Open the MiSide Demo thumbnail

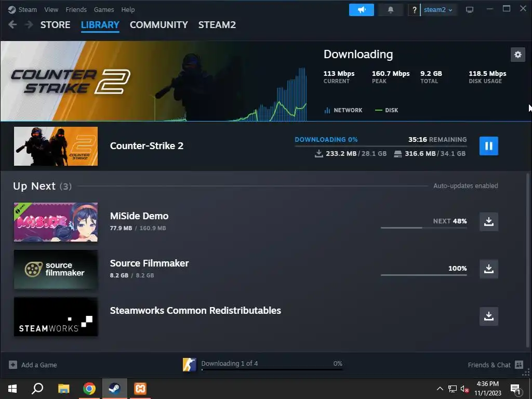[56, 222]
